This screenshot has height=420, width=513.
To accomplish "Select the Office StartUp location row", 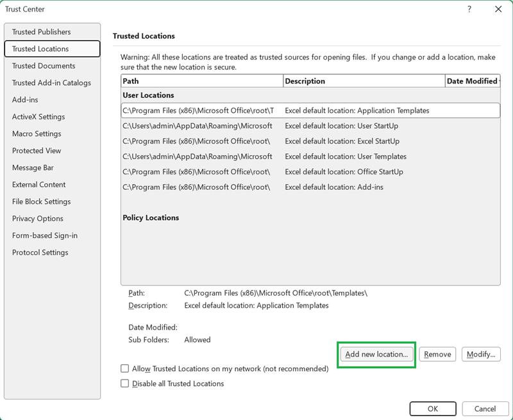I will click(x=310, y=172).
